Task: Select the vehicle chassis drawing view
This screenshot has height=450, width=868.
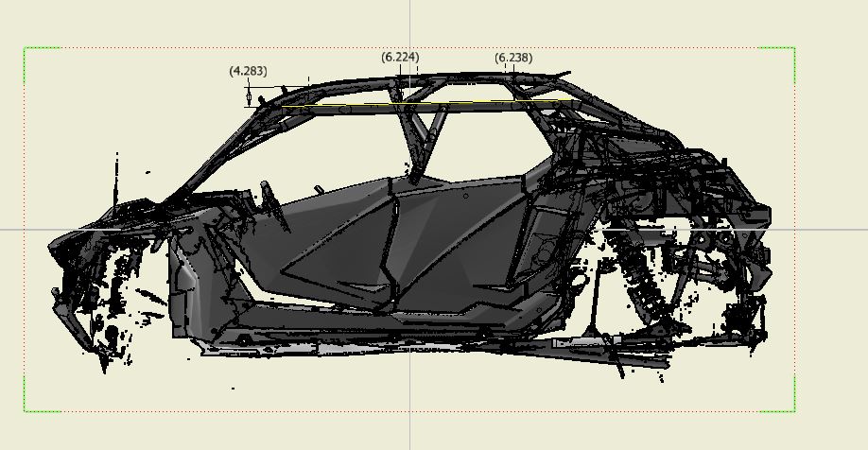Action: (x=409, y=229)
